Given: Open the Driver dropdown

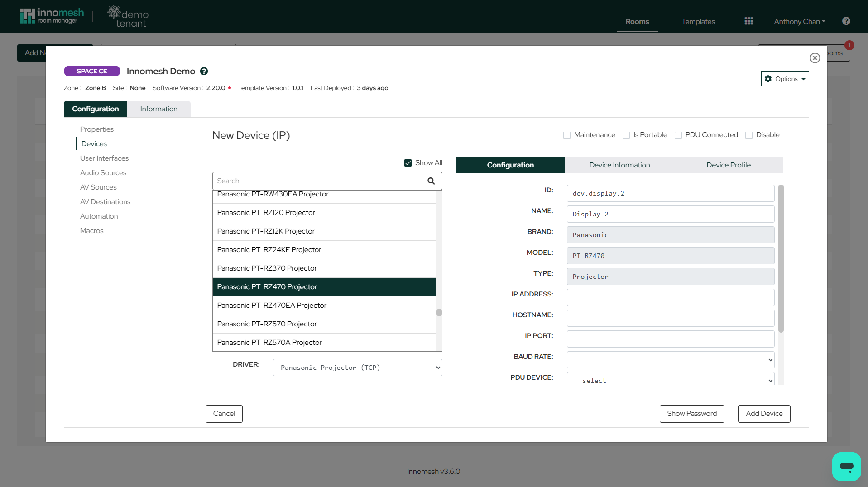Looking at the screenshot, I should (x=357, y=368).
